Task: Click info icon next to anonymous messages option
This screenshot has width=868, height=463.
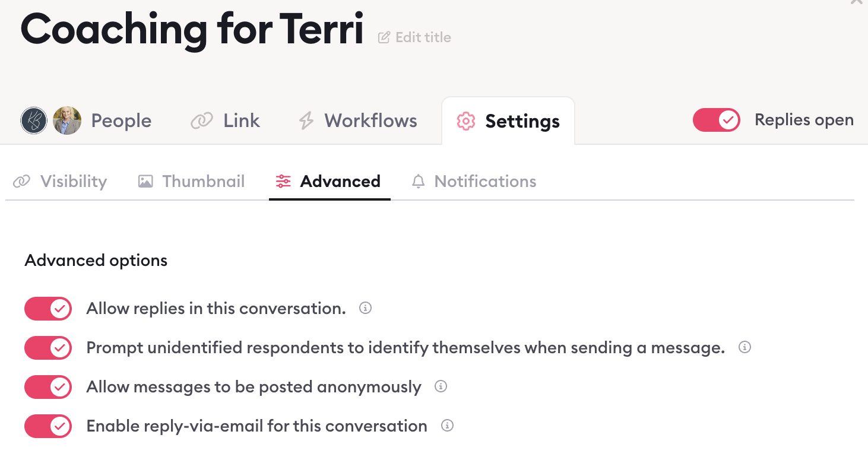Action: click(441, 386)
